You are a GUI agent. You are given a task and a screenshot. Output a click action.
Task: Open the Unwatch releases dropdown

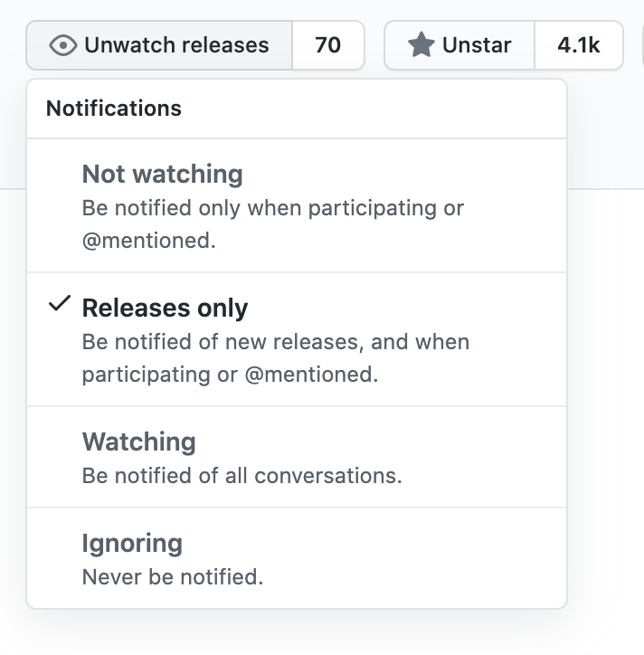[159, 45]
